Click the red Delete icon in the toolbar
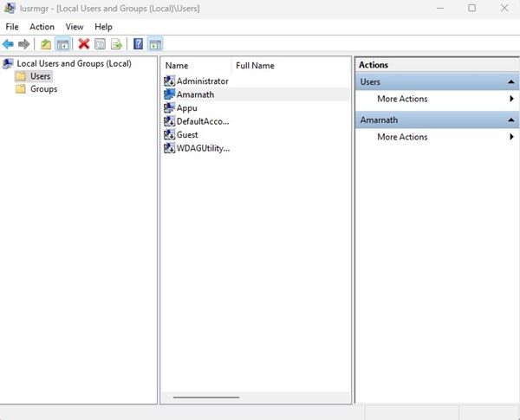Viewport: 520px width, 420px height. 84,44
